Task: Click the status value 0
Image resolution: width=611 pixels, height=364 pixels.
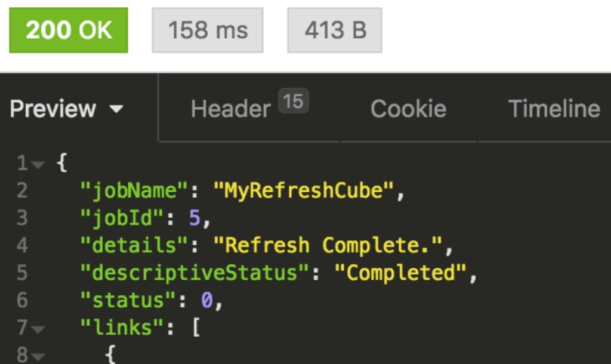Action: click(206, 301)
